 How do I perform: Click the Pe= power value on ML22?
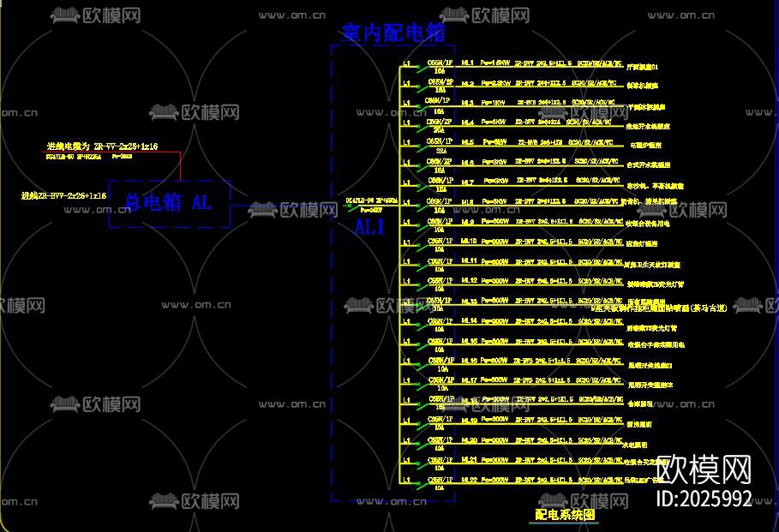[x=494, y=481]
